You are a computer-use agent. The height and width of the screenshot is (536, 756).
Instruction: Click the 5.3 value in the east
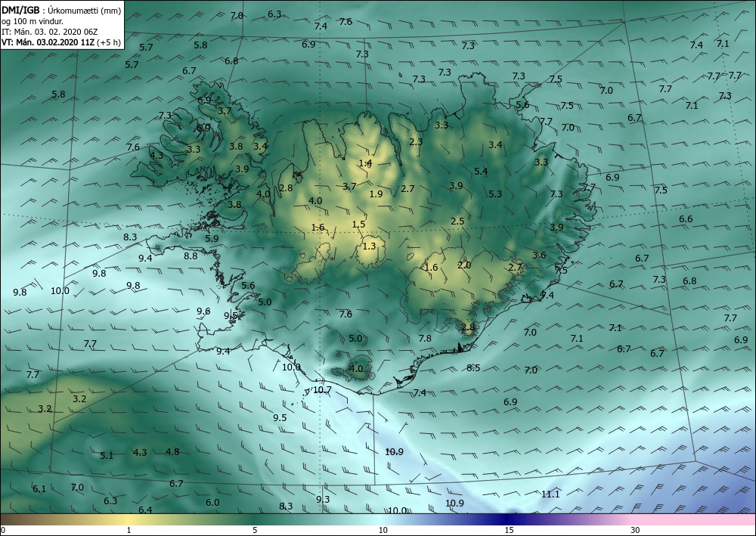pos(495,194)
